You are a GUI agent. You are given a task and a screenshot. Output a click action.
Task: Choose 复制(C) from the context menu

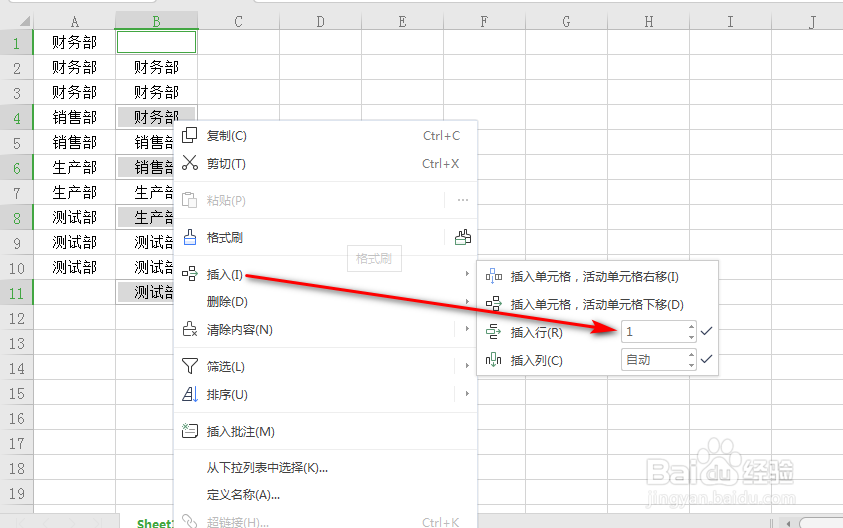pyautogui.click(x=326, y=135)
